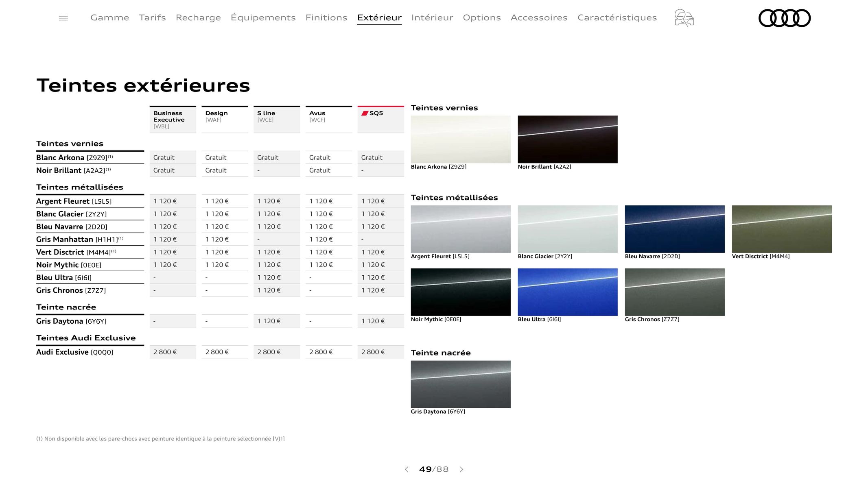Click the Teintes Audi Exclusive section heading

coord(86,338)
